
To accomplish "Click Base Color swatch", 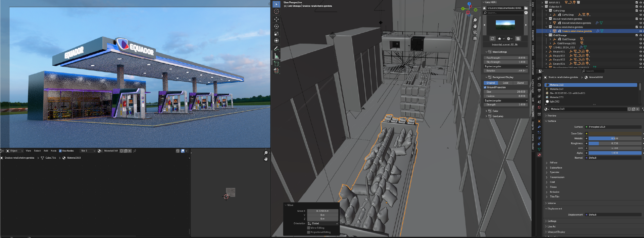I will coord(615,133).
